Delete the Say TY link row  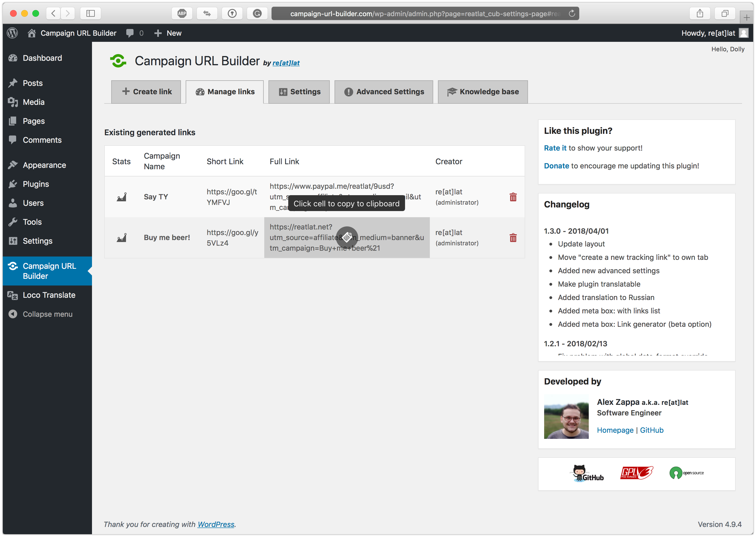coord(513,197)
